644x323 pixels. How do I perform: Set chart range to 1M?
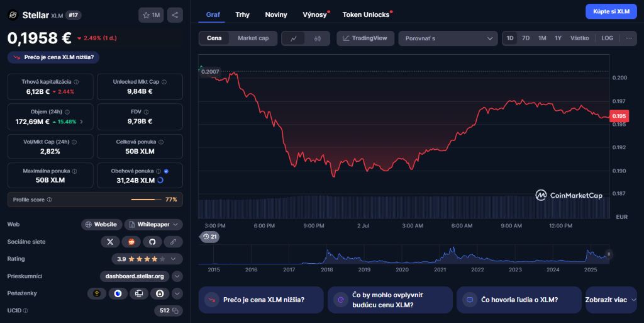coord(542,38)
